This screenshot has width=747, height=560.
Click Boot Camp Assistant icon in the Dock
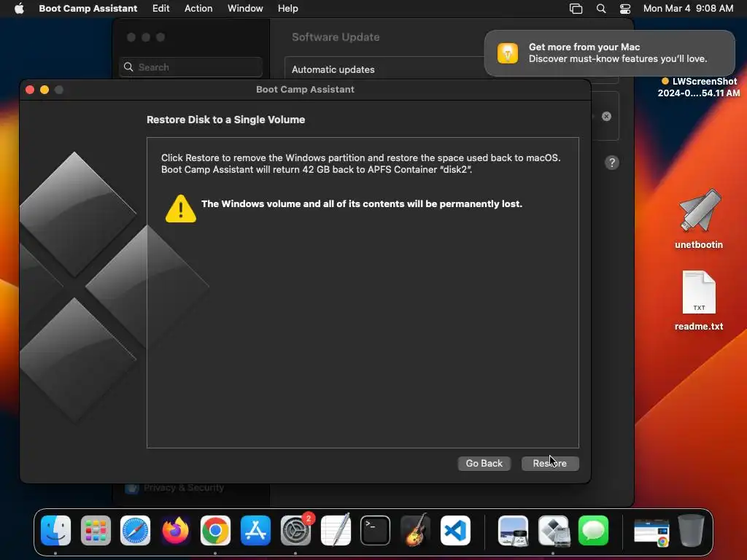pos(553,531)
